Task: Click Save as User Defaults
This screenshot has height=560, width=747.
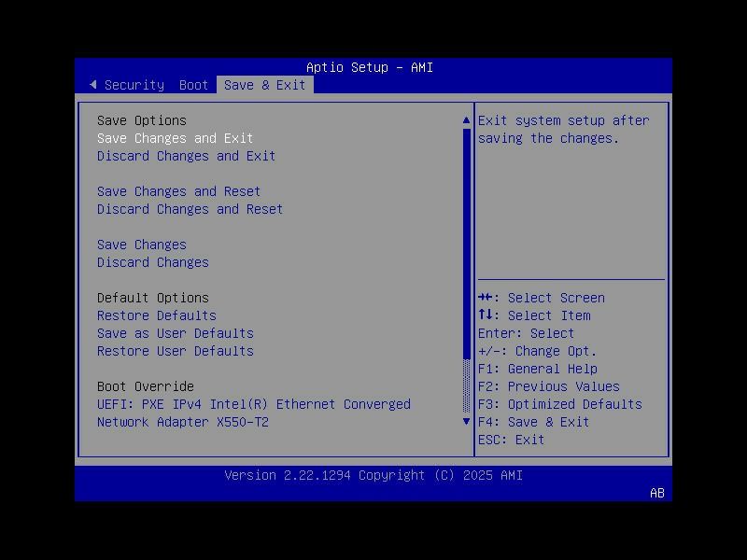Action: click(175, 333)
